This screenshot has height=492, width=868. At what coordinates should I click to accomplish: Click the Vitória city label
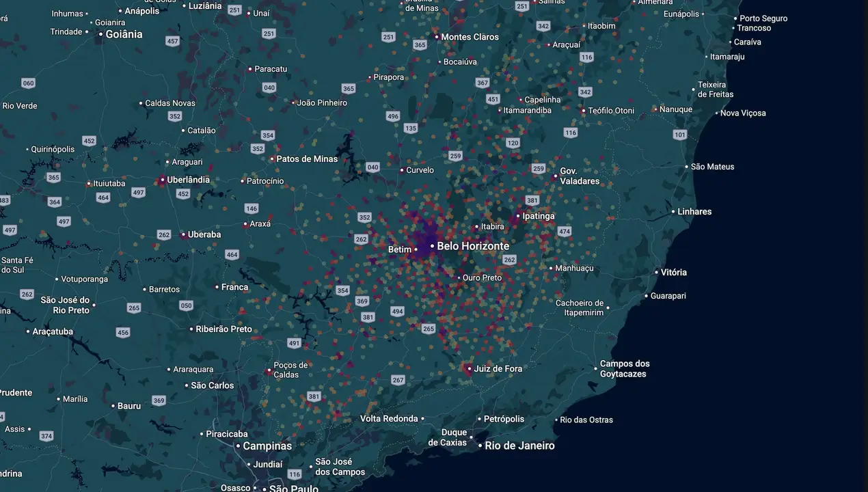click(674, 272)
